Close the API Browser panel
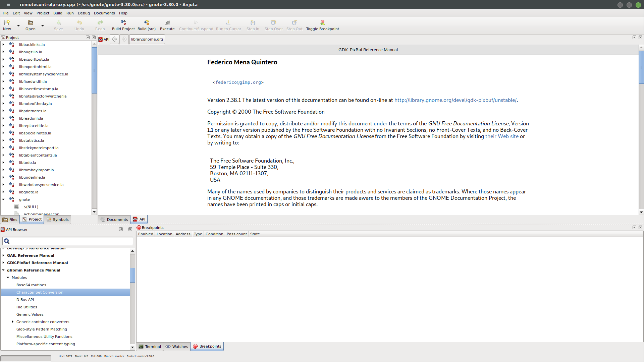The height and width of the screenshot is (362, 644). 130,229
